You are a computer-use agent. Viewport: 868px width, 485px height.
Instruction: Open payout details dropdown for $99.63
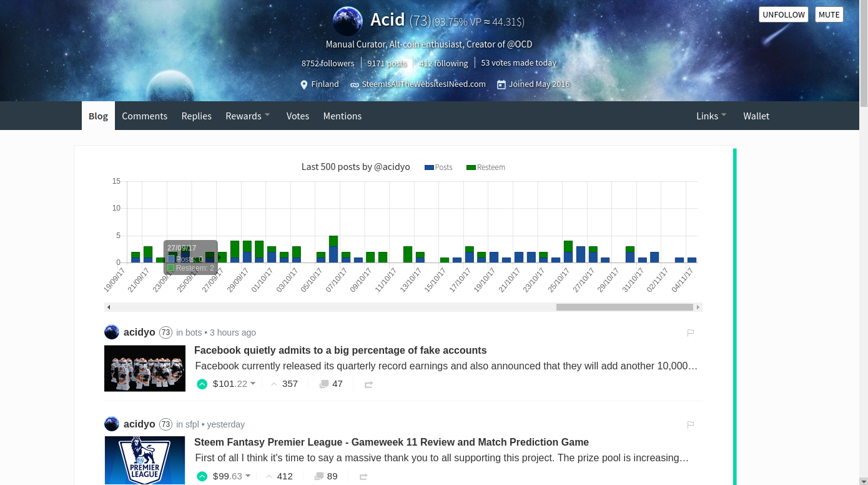(248, 476)
